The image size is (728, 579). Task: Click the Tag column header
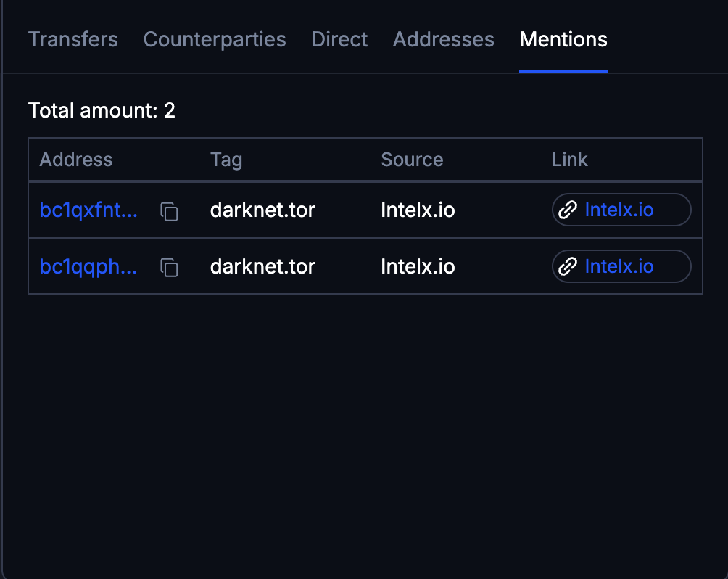pyautogui.click(x=226, y=159)
